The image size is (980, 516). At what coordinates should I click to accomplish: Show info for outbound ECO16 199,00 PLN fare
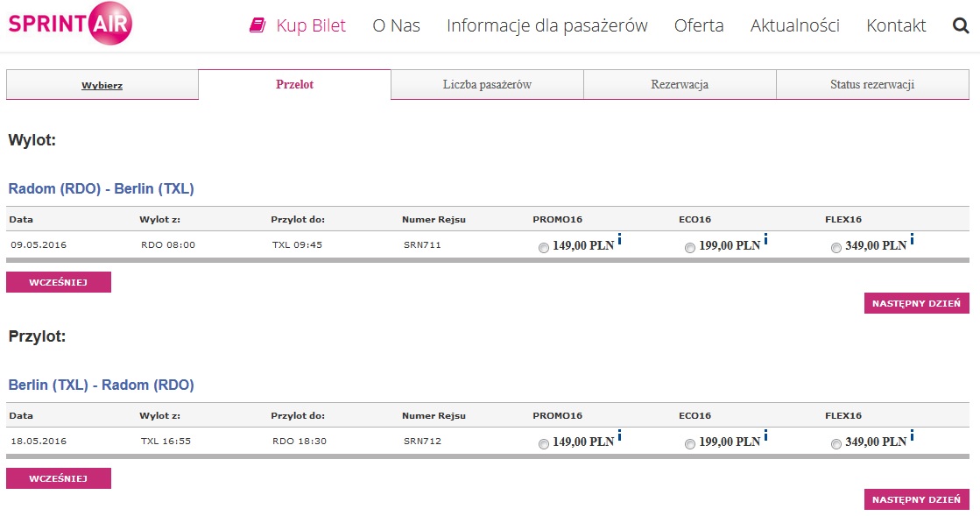coord(765,238)
